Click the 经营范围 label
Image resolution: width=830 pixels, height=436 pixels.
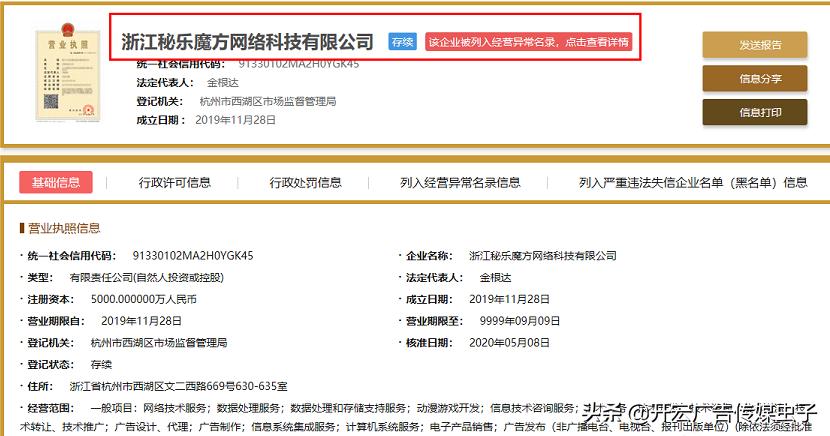[x=50, y=408]
